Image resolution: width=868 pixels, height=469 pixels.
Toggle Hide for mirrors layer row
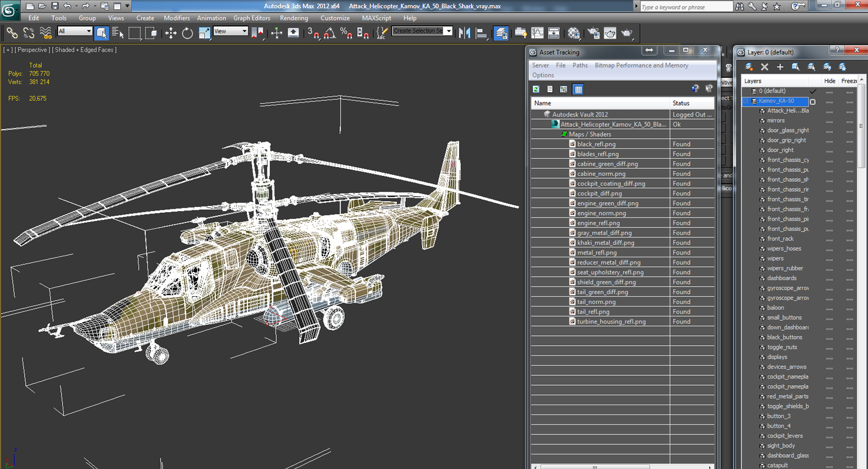coord(829,121)
